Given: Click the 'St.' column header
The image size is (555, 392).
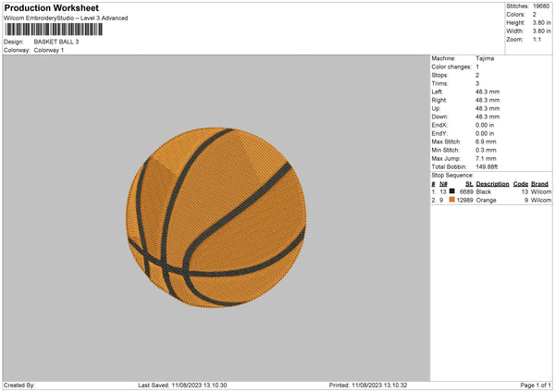Looking at the screenshot, I should tap(469, 184).
